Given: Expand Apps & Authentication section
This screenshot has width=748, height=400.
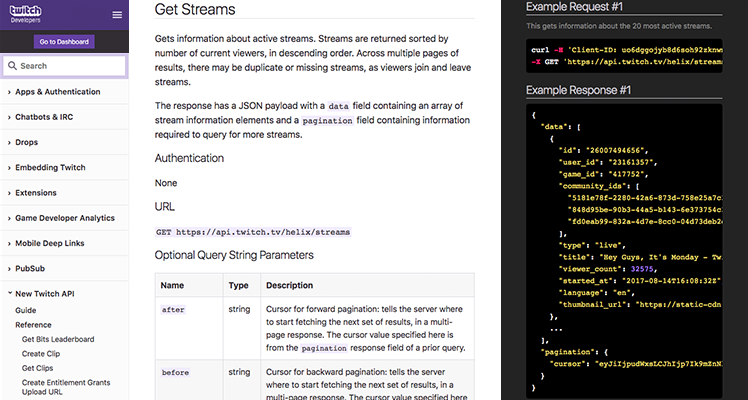Looking at the screenshot, I should click(64, 92).
